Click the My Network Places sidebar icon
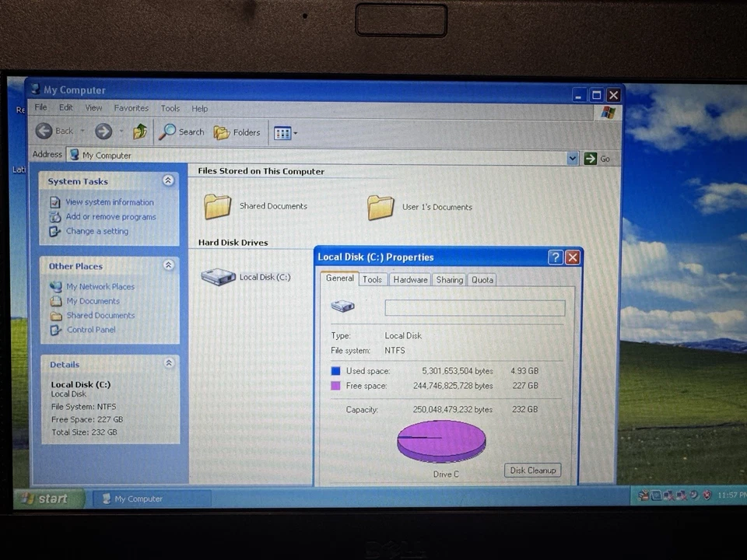 56,286
